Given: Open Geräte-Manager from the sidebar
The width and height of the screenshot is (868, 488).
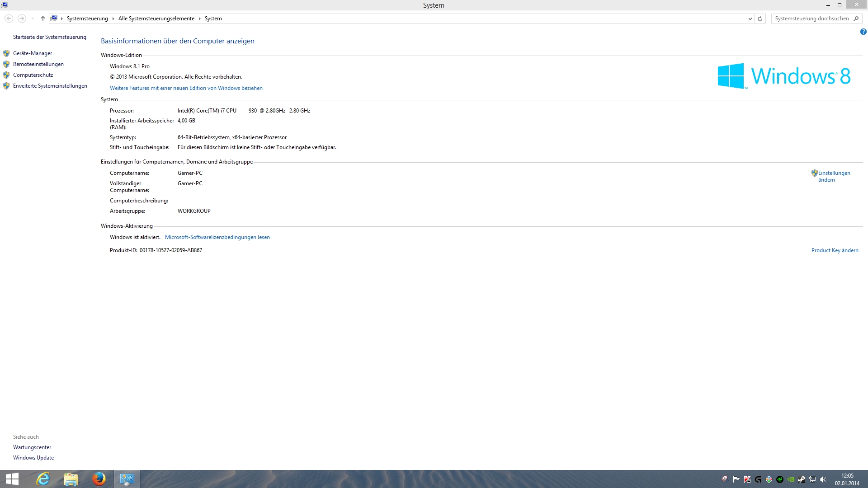Looking at the screenshot, I should [33, 53].
